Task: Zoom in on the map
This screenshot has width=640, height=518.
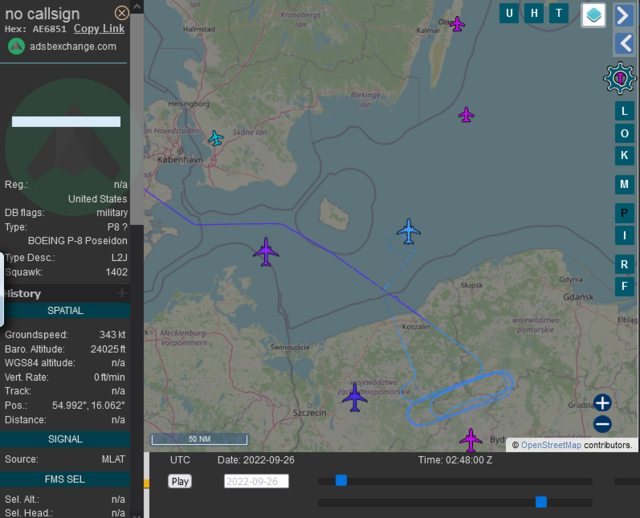Action: (x=602, y=403)
